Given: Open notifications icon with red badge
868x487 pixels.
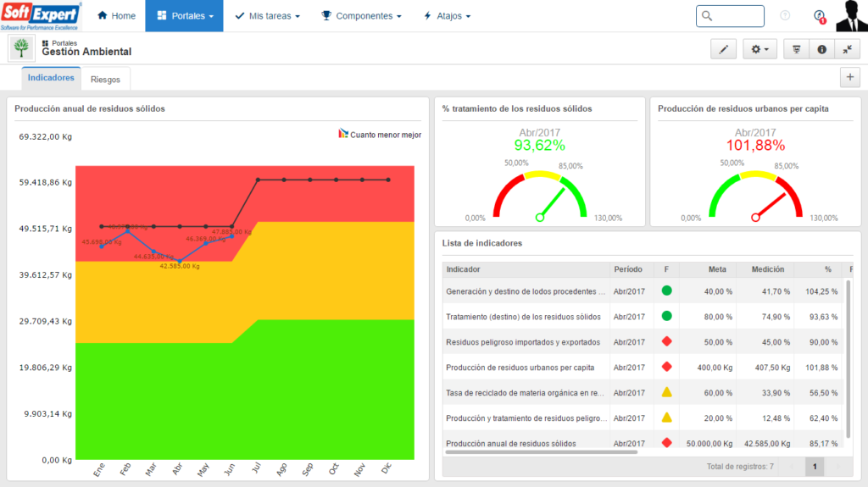Looking at the screenshot, I should (820, 17).
